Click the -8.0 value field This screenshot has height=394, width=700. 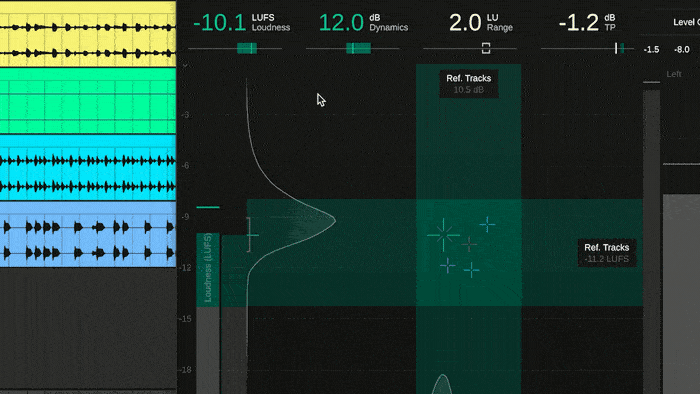coord(682,50)
